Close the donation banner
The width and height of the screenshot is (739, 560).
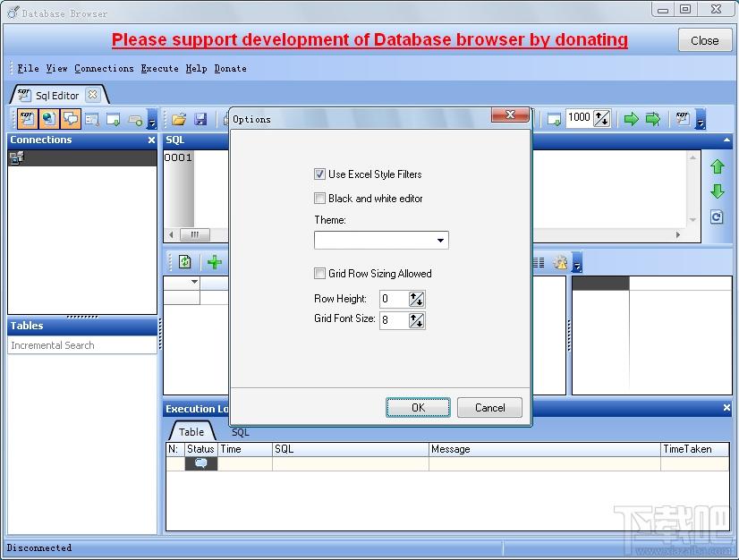(705, 40)
